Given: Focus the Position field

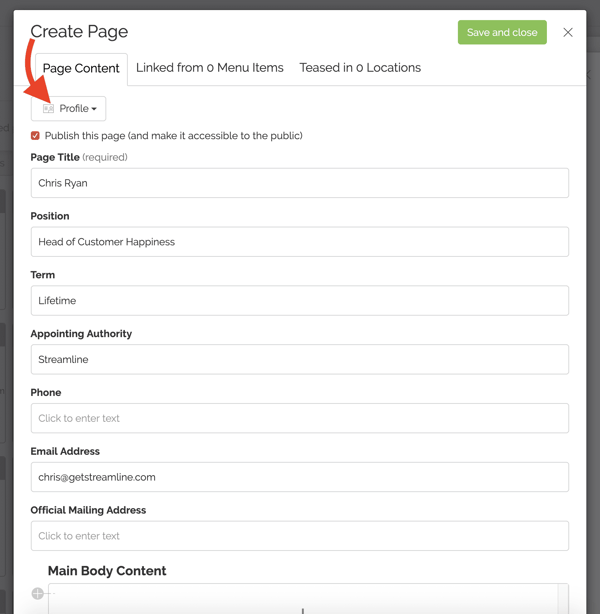Looking at the screenshot, I should click(300, 242).
